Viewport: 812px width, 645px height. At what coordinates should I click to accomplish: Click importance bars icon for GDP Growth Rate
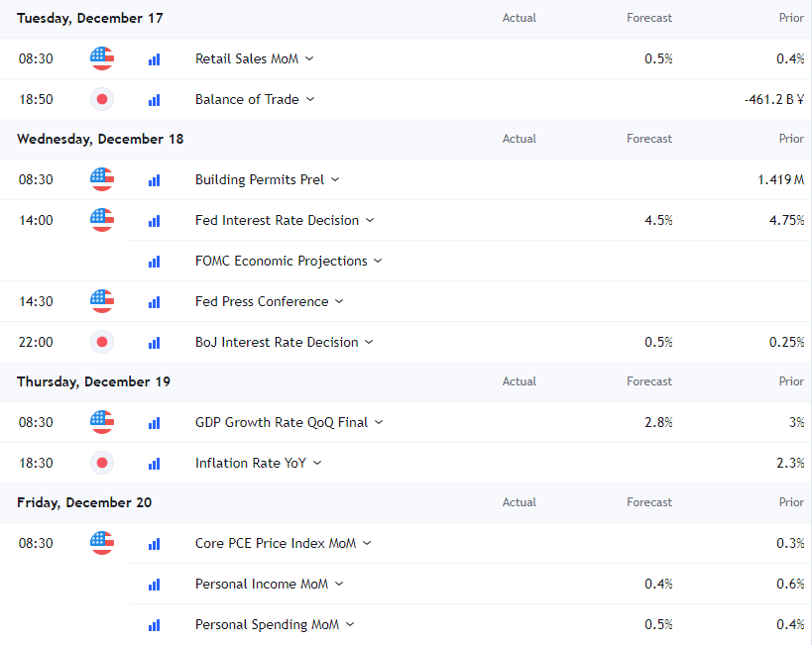154,423
